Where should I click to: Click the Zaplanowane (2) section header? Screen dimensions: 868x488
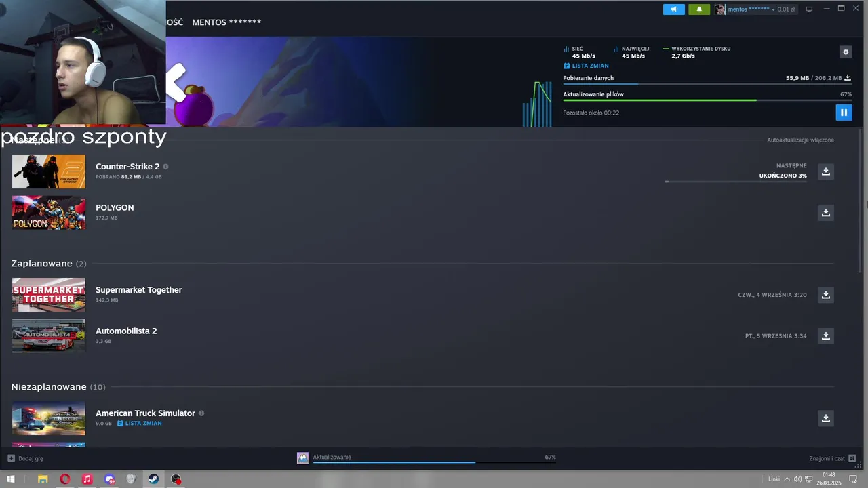click(x=49, y=264)
